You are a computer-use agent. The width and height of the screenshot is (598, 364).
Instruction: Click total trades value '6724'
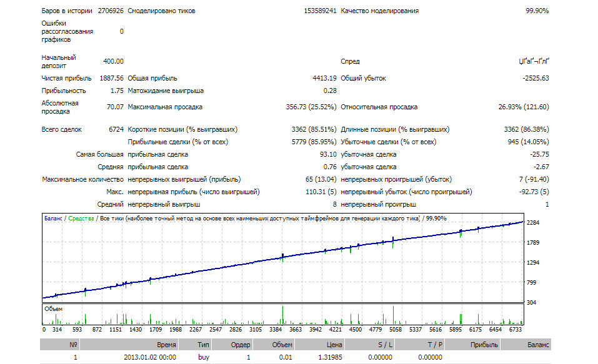(x=116, y=129)
